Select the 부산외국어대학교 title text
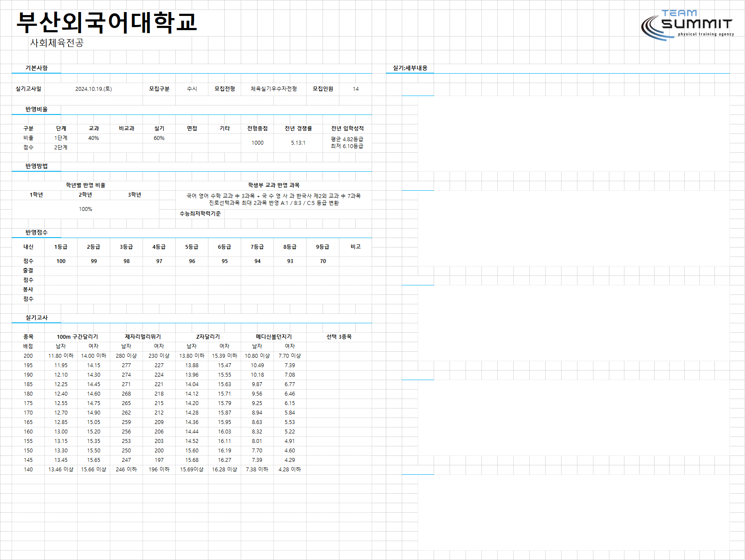 (x=106, y=22)
